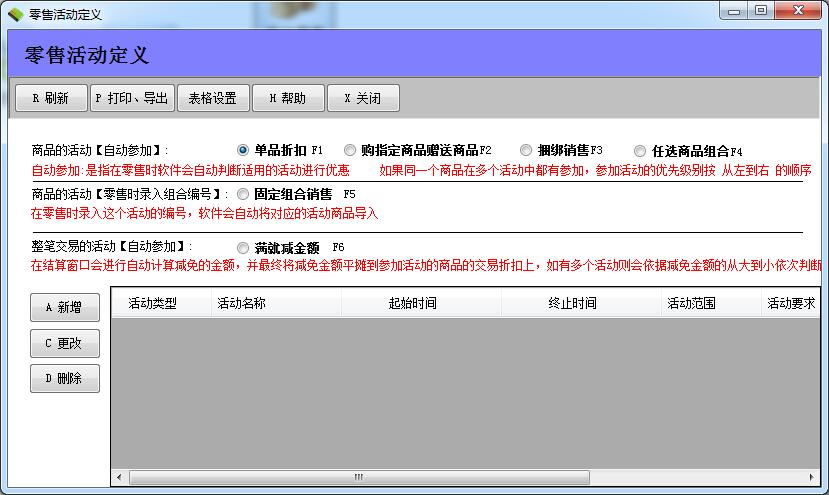Select 满就减金额 F6 radio option
Image resolution: width=829 pixels, height=495 pixels.
pyautogui.click(x=243, y=248)
